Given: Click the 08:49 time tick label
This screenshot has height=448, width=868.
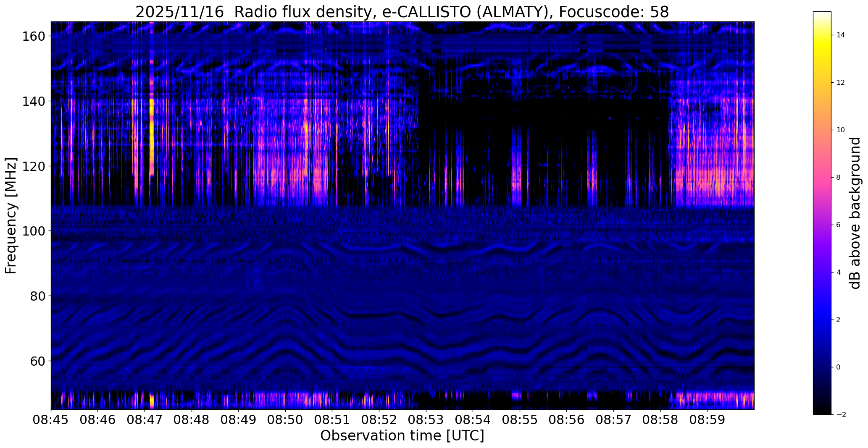Looking at the screenshot, I should tap(239, 420).
